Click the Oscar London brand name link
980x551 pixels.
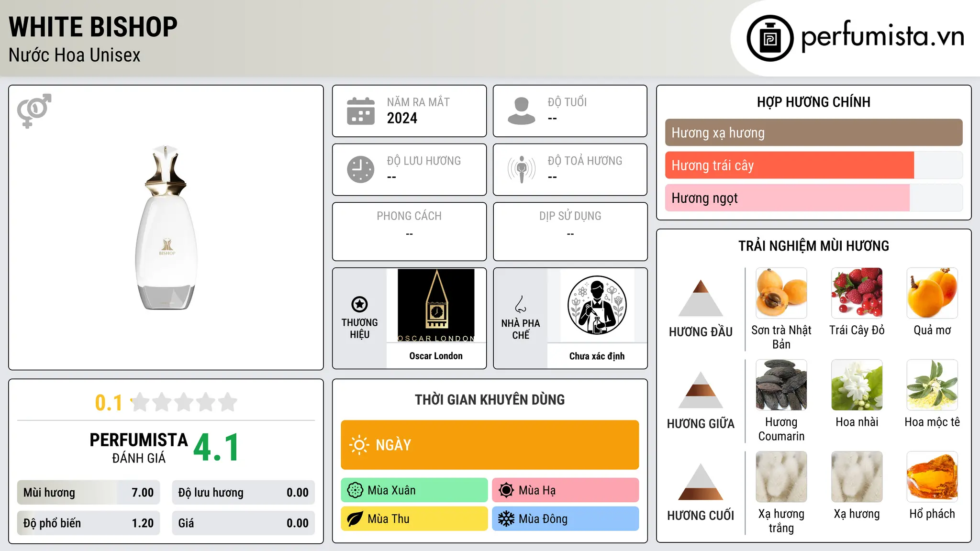coord(436,356)
